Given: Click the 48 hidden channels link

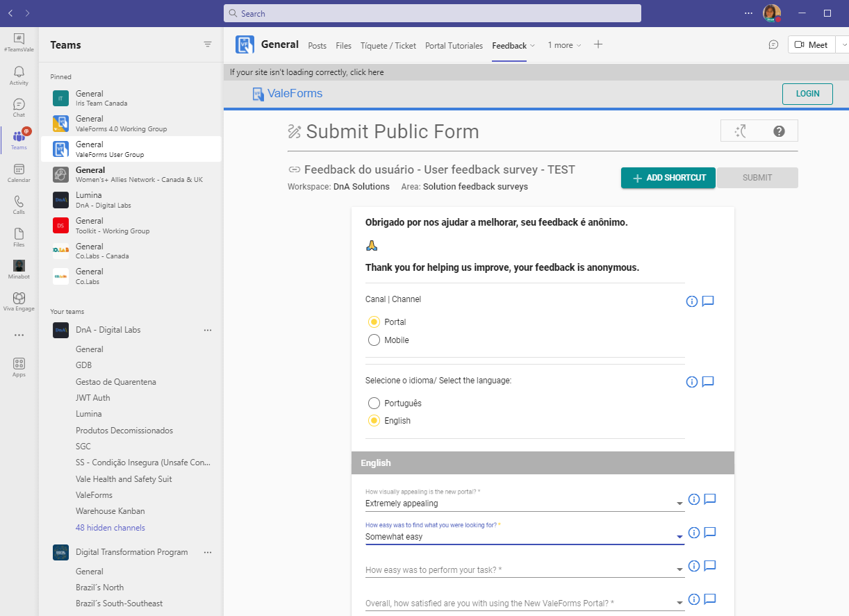Looking at the screenshot, I should [x=110, y=528].
